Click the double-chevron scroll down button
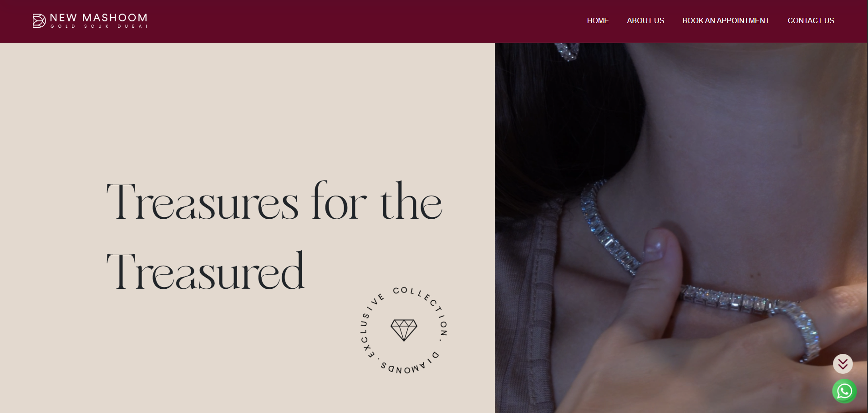The height and width of the screenshot is (413, 868). point(843,364)
